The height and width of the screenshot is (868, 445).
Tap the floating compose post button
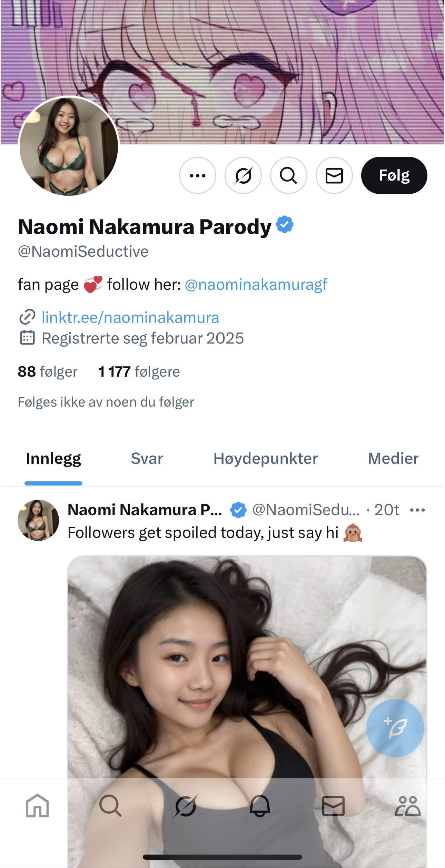point(395,728)
